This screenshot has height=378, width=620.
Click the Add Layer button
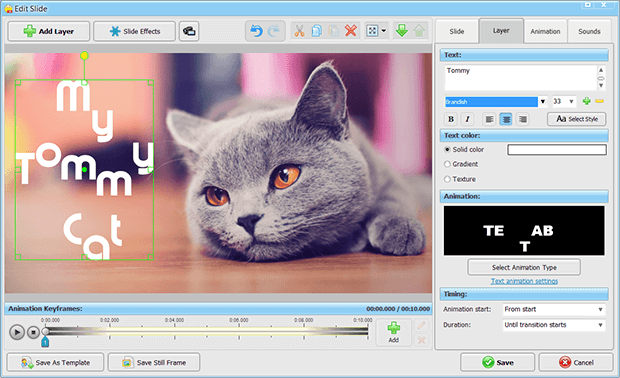pos(49,31)
